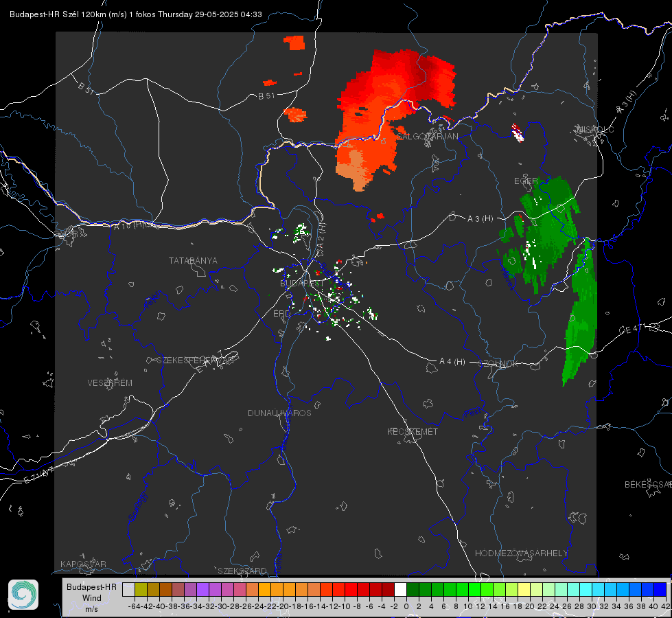Select the ERD town label

(281, 314)
